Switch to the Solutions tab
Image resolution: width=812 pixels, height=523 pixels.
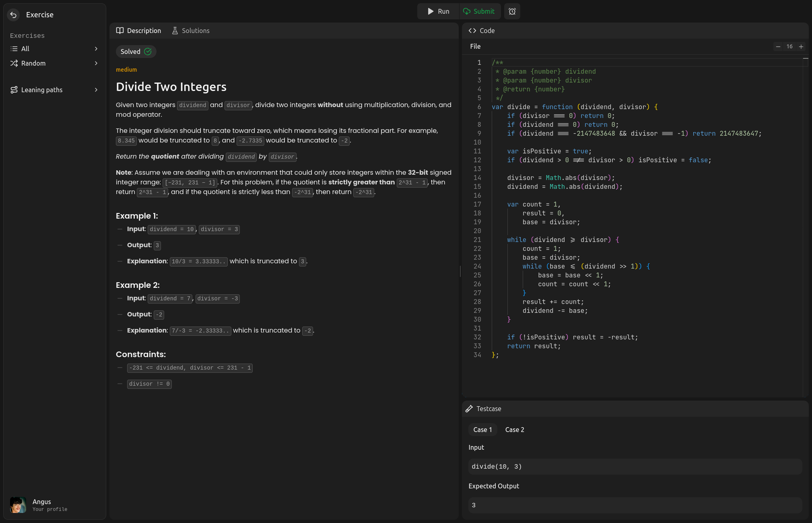click(190, 31)
